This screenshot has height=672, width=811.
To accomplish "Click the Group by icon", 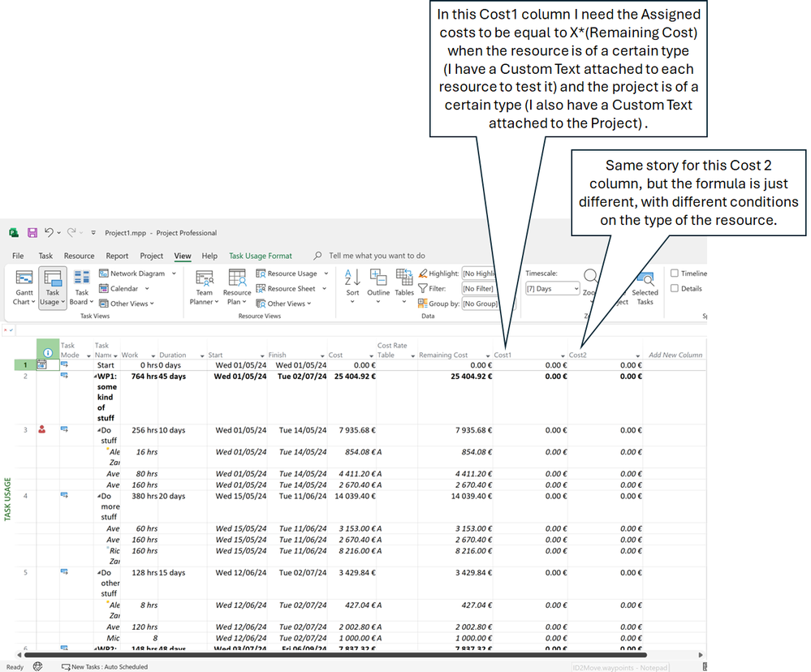I will 423,304.
